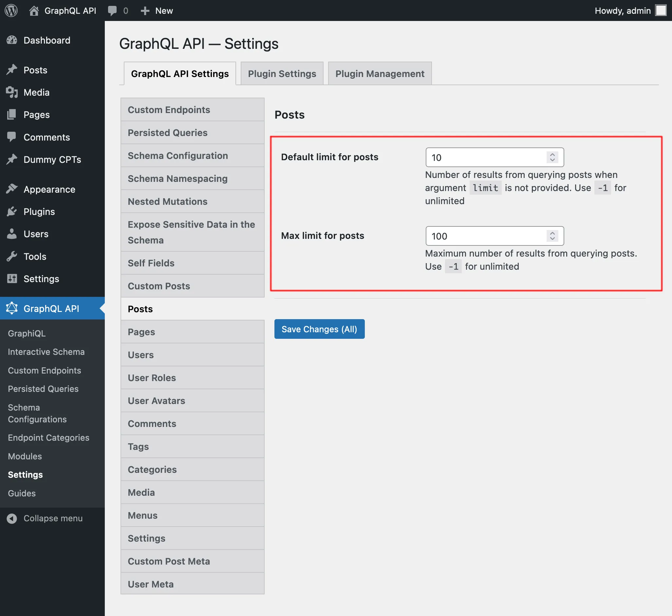Open Schema Configuration settings section
The image size is (672, 616).
192,156
